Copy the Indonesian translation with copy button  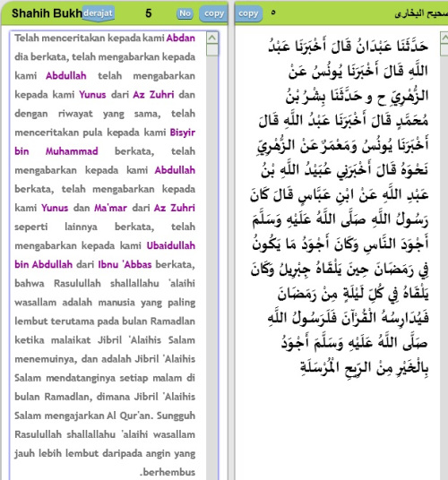point(214,13)
